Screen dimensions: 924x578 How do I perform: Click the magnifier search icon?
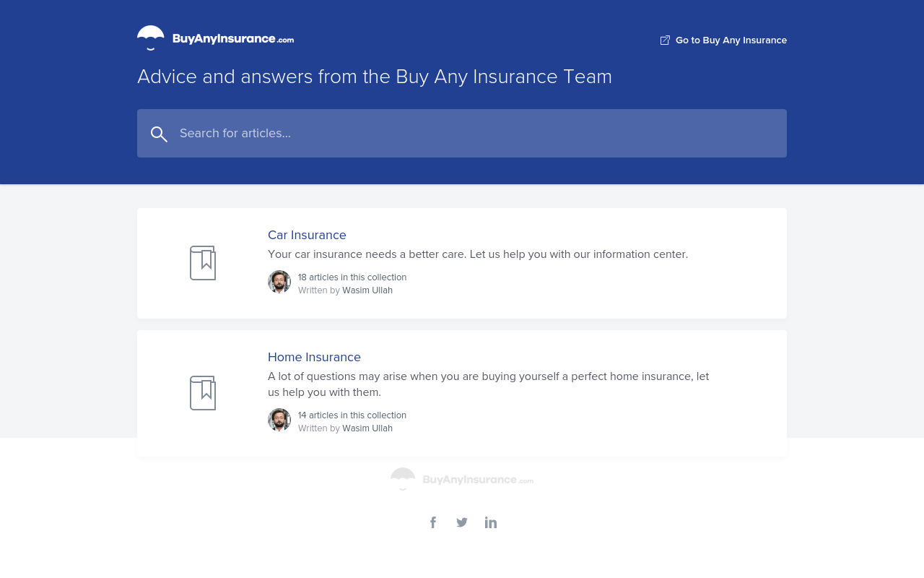[159, 134]
